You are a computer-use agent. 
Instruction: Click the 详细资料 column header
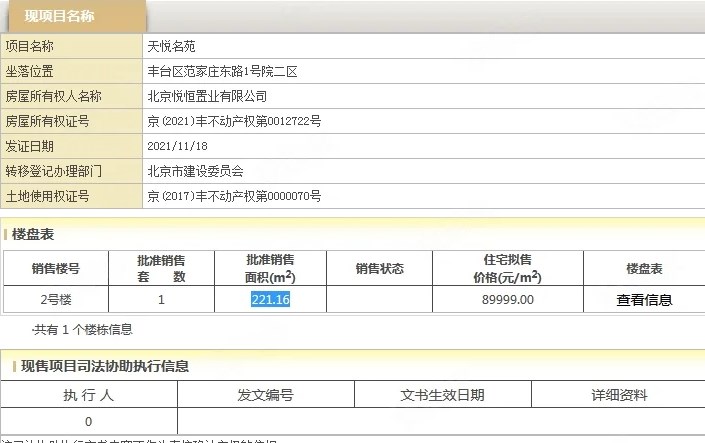point(619,395)
